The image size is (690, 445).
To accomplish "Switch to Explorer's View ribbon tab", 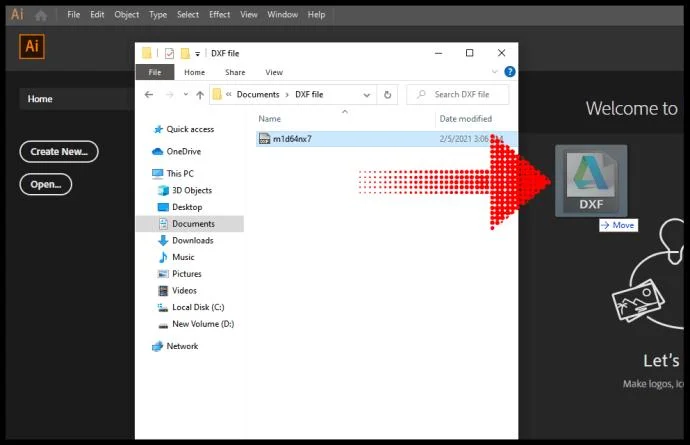I will tap(274, 72).
